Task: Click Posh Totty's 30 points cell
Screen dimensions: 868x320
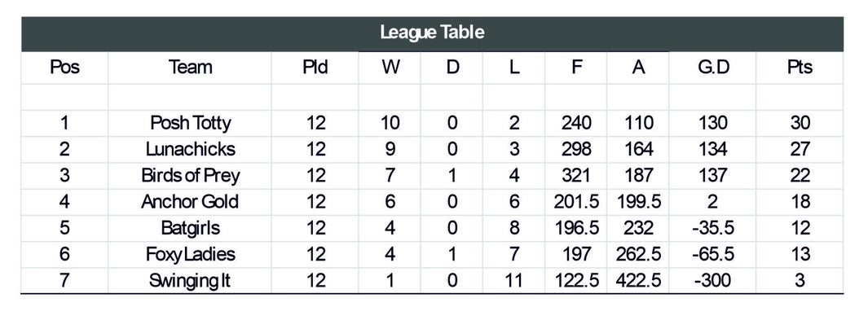Action: coord(800,123)
